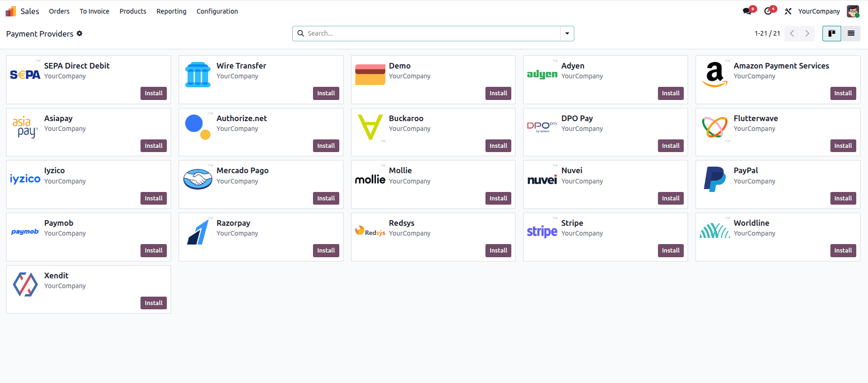Install the Stripe provider

[x=671, y=251]
